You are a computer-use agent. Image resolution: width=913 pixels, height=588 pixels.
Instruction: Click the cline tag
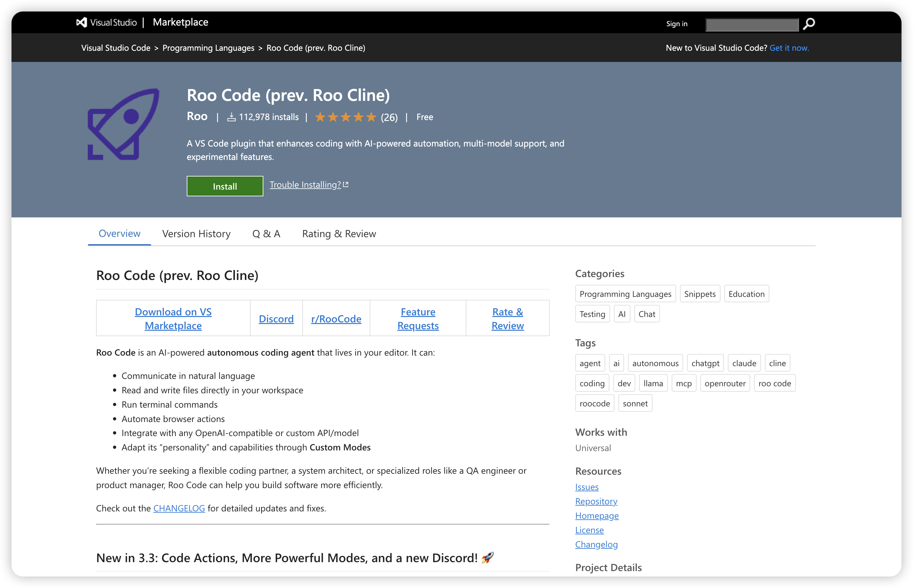click(777, 363)
